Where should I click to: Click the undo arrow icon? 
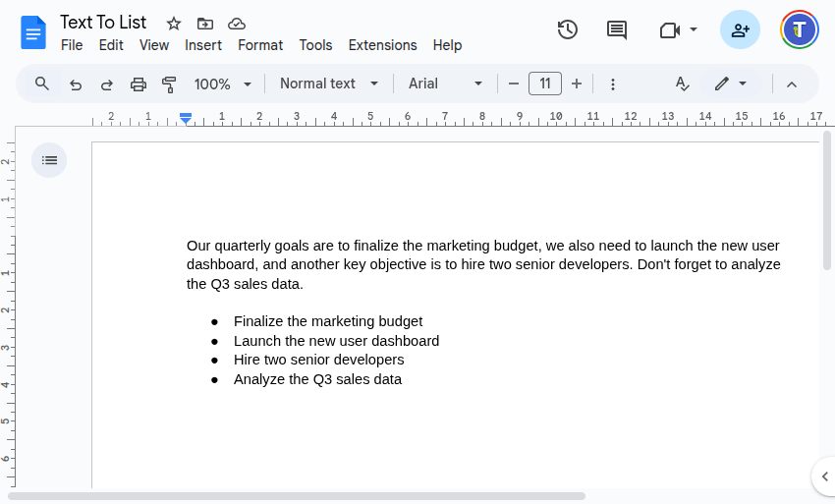pyautogui.click(x=76, y=84)
